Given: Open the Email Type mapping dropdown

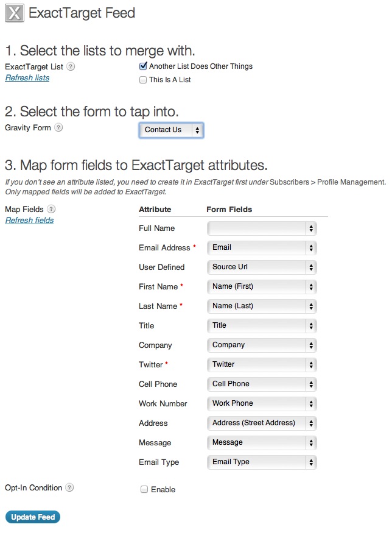Looking at the screenshot, I should pyautogui.click(x=262, y=462).
